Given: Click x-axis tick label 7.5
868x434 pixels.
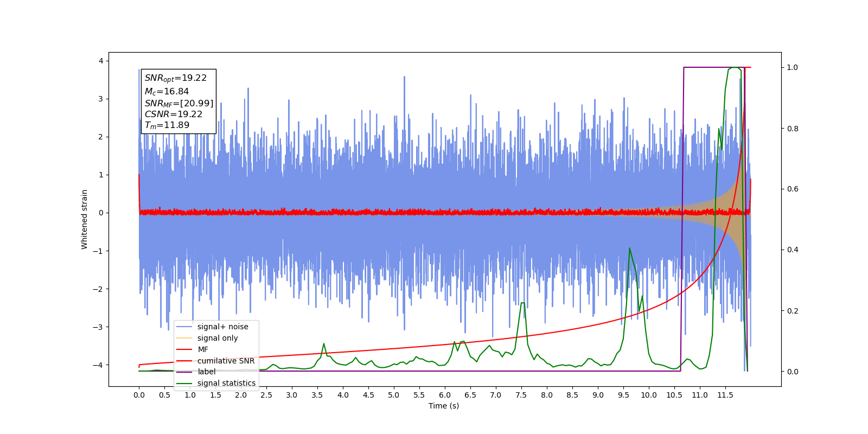Looking at the screenshot, I should (521, 395).
